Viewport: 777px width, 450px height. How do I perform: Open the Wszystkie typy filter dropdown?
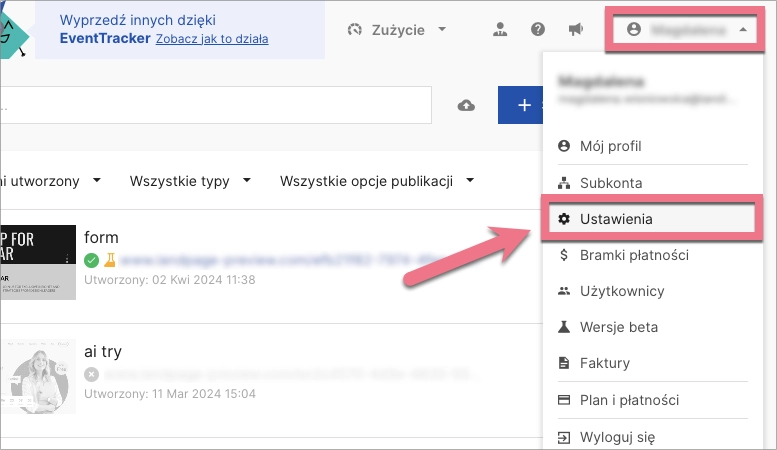189,181
